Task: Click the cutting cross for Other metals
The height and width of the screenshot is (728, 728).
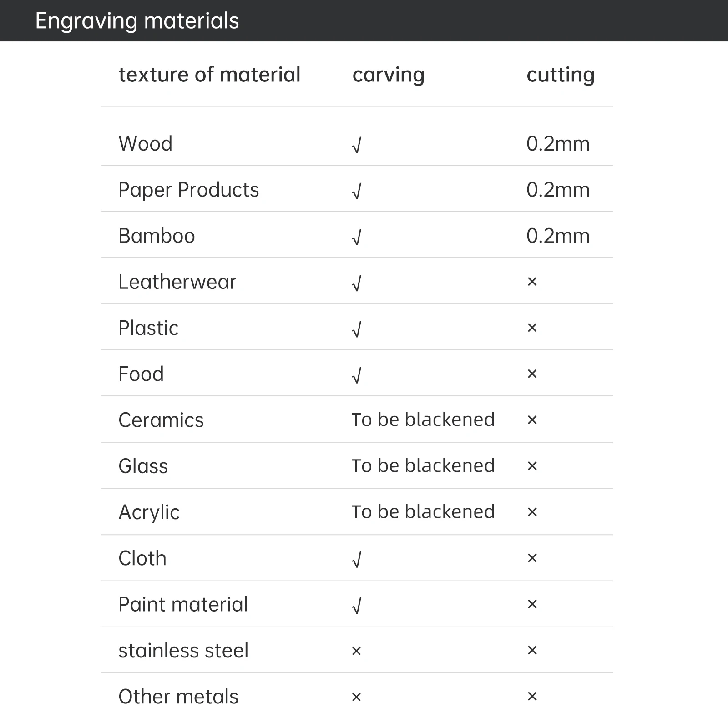Action: [x=532, y=696]
